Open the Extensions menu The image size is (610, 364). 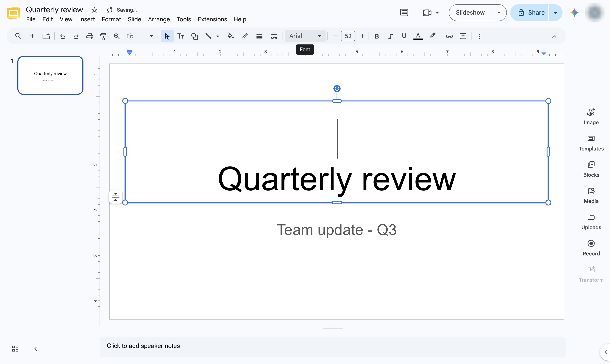click(212, 19)
